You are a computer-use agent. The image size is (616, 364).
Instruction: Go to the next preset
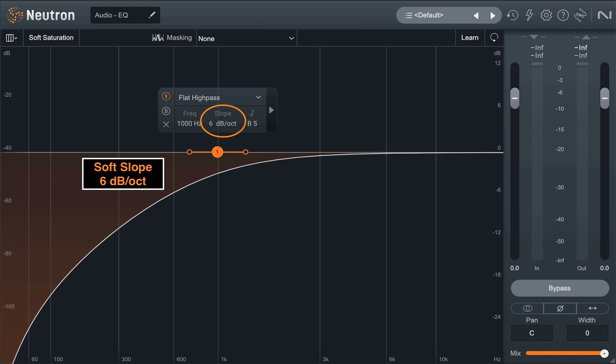pyautogui.click(x=493, y=15)
